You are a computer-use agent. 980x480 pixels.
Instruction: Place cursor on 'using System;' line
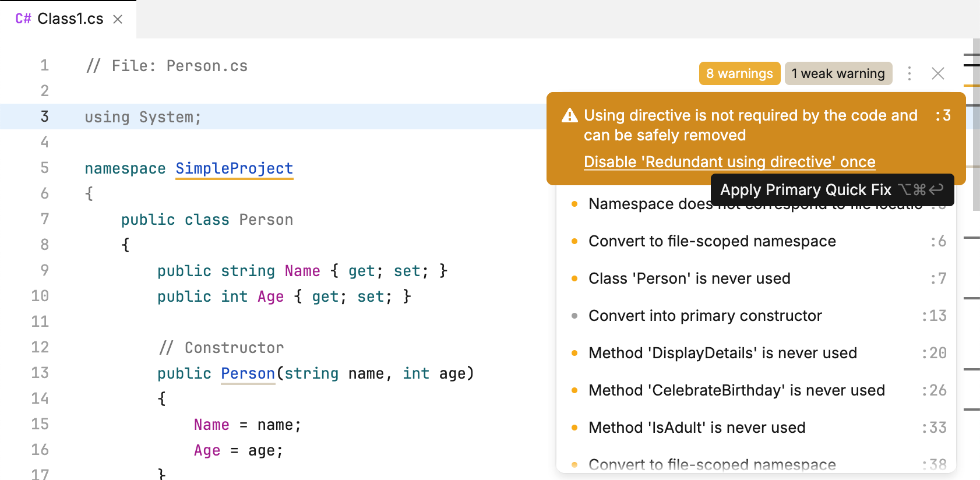tap(143, 117)
